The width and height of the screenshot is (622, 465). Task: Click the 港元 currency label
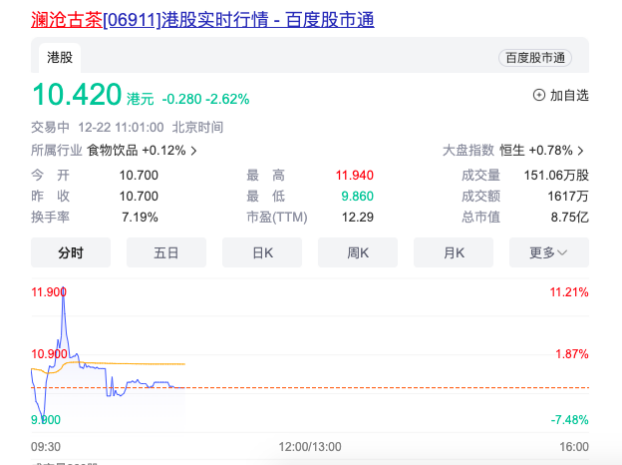point(140,99)
